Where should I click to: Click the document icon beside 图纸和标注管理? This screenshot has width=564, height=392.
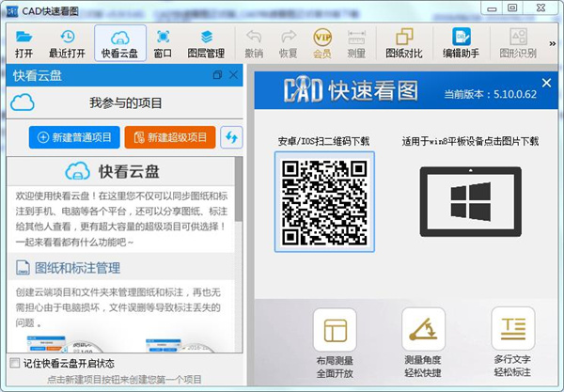[23, 268]
